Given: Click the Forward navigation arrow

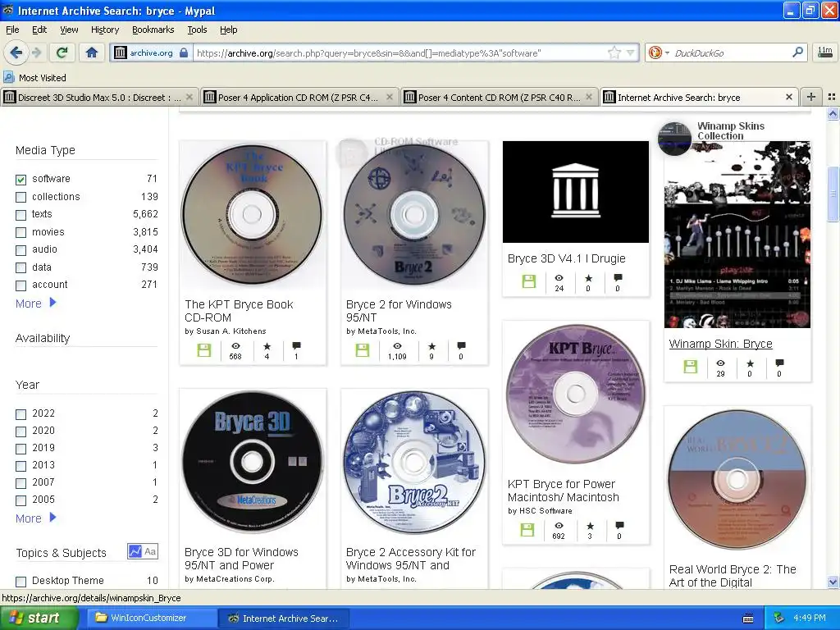Looking at the screenshot, I should coord(36,52).
